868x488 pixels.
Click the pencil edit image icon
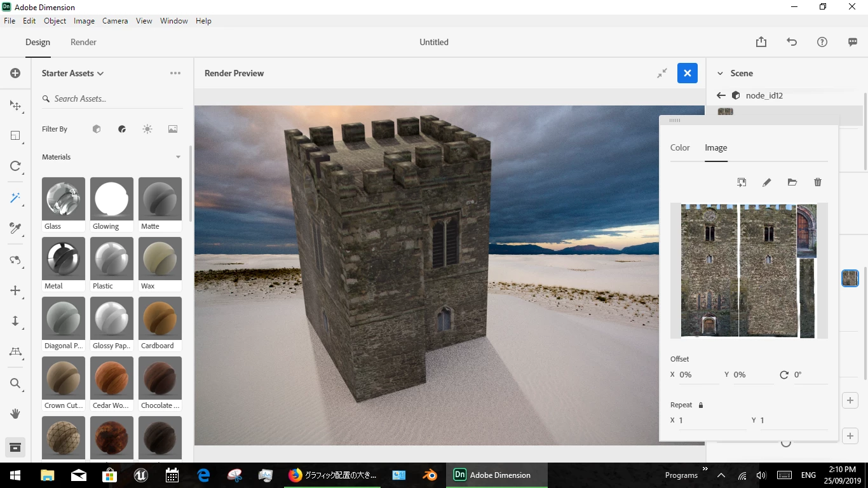[x=767, y=182]
